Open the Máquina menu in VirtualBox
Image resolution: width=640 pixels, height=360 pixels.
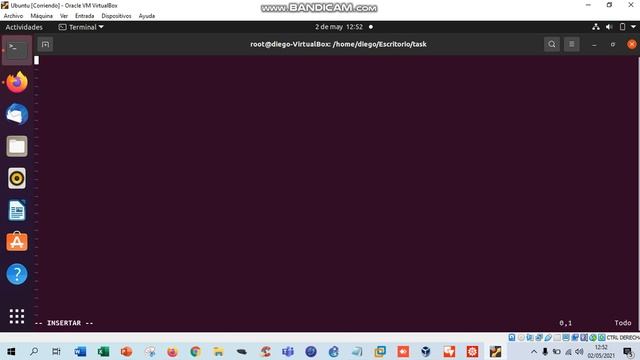[42, 16]
